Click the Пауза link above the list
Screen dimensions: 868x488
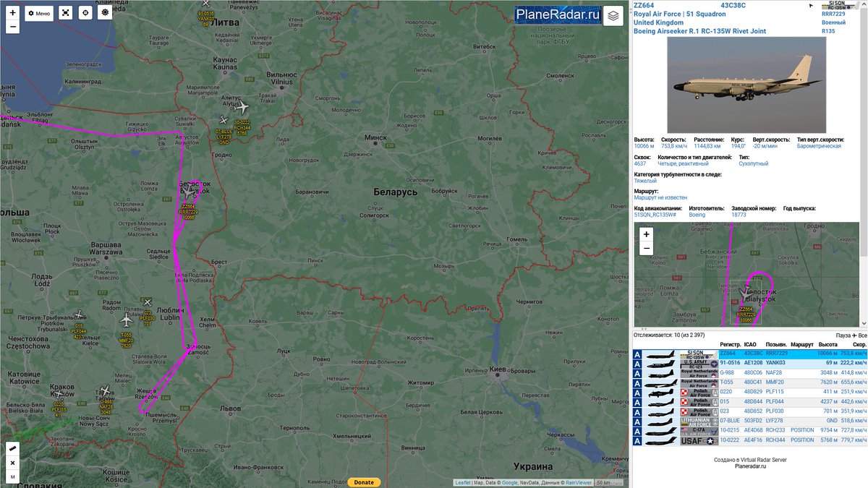tap(843, 335)
